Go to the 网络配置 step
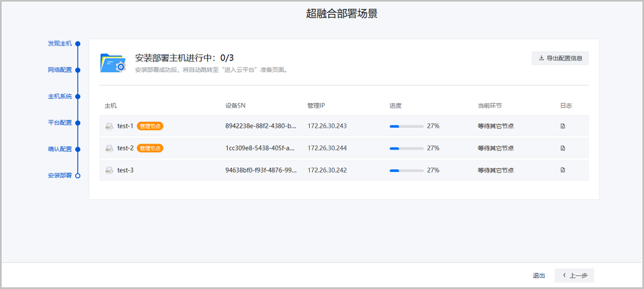The width and height of the screenshot is (644, 289). (60, 70)
